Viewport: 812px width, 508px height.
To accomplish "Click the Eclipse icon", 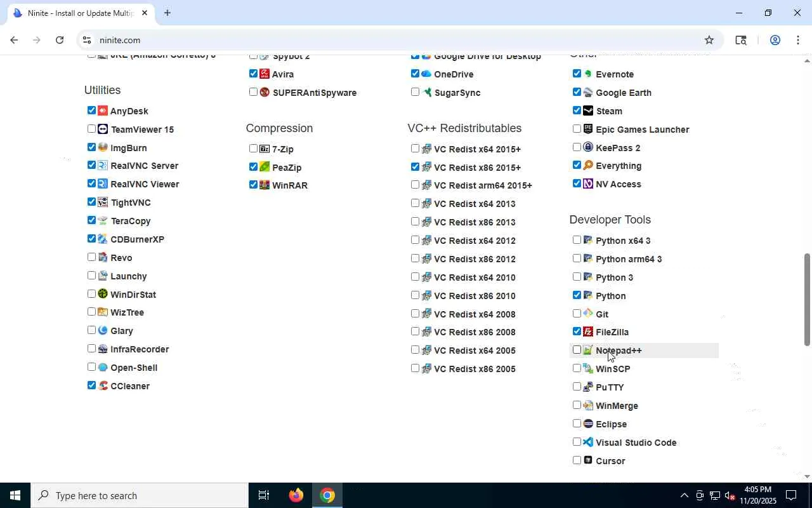I will point(588,424).
